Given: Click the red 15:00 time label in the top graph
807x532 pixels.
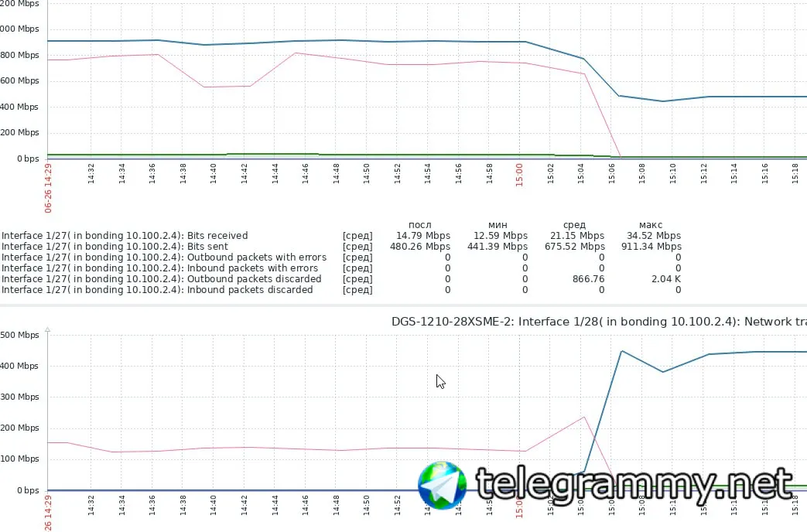Looking at the screenshot, I should (519, 175).
